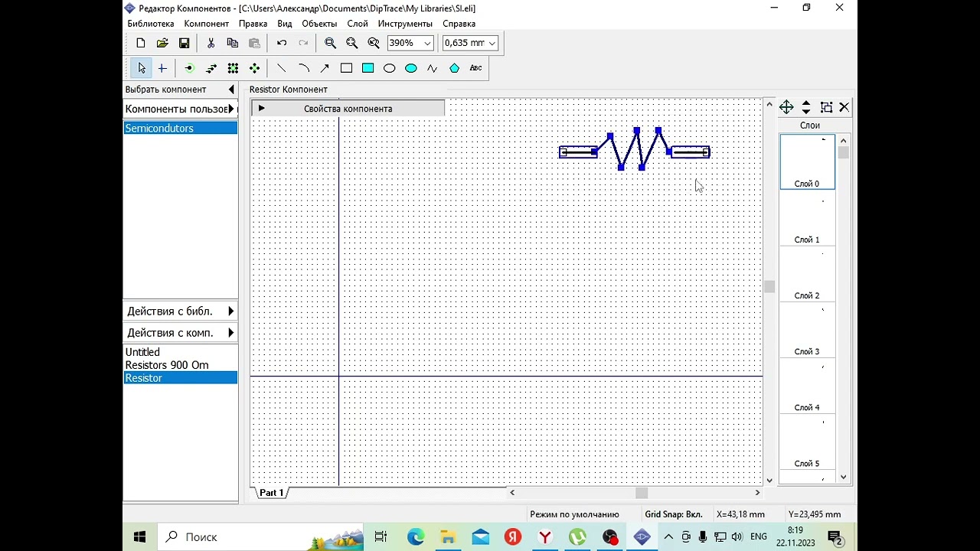Click the layer up/down order arrows icon

[x=805, y=107]
